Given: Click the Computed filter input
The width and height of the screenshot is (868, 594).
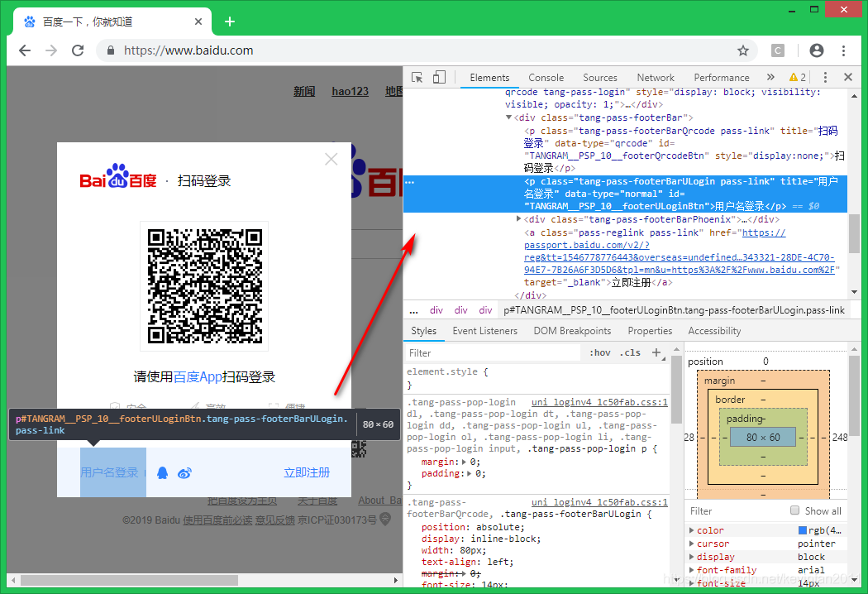Looking at the screenshot, I should tap(737, 511).
